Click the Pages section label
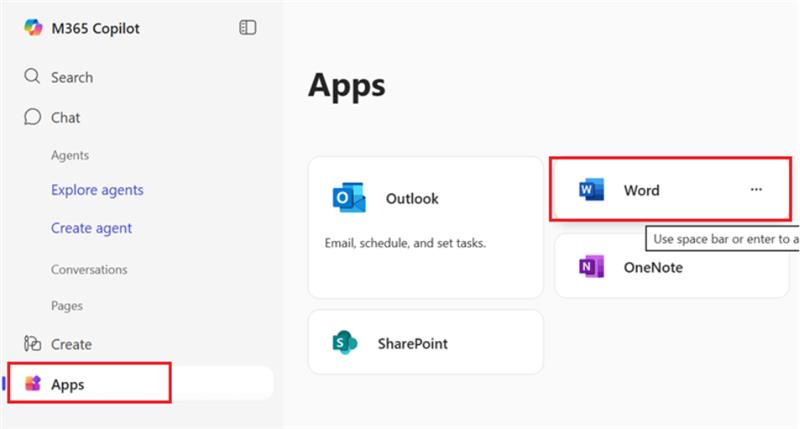The height and width of the screenshot is (429, 800). point(66,306)
